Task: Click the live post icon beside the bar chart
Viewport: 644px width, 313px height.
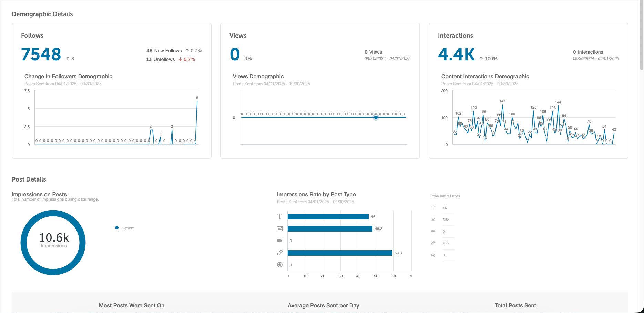Action: 280,265
